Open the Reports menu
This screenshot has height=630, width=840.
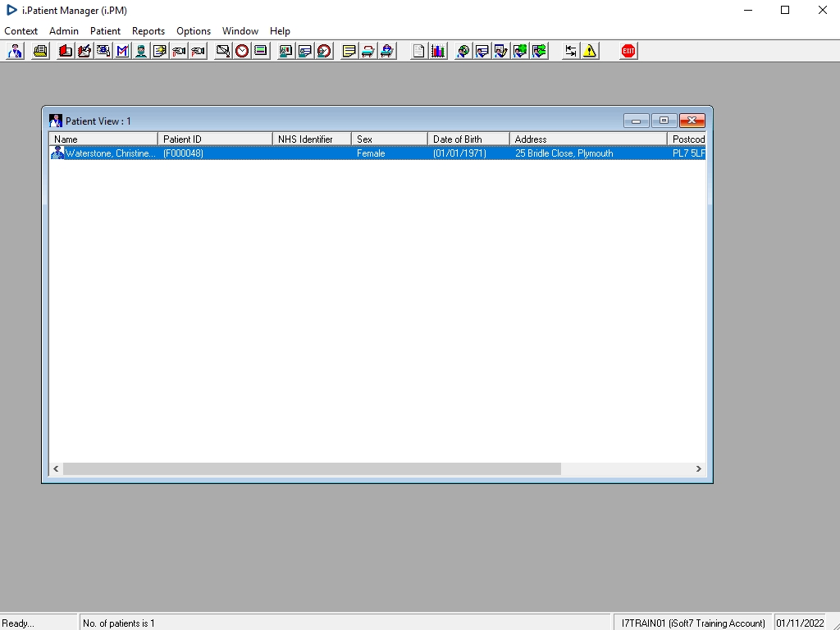(x=148, y=31)
